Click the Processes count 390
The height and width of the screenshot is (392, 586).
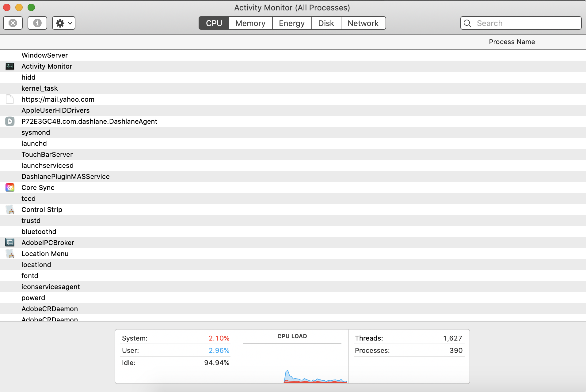pos(456,350)
